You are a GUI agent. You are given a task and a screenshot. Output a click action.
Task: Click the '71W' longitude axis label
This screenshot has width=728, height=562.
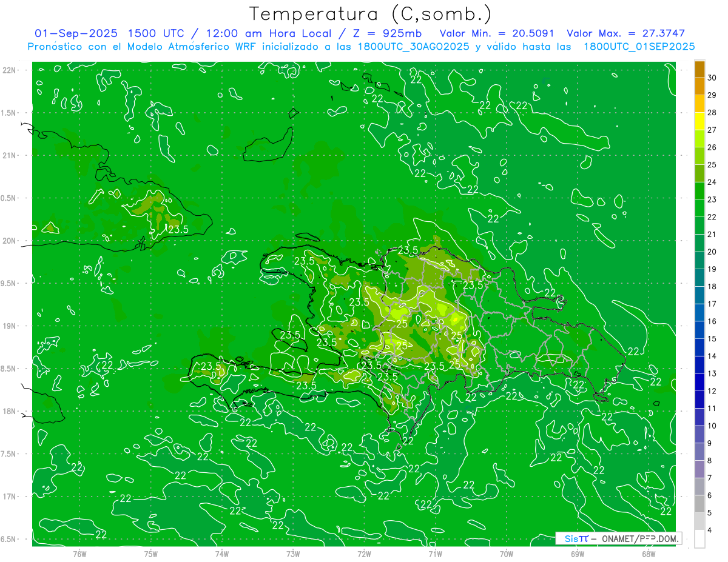pyautogui.click(x=435, y=554)
